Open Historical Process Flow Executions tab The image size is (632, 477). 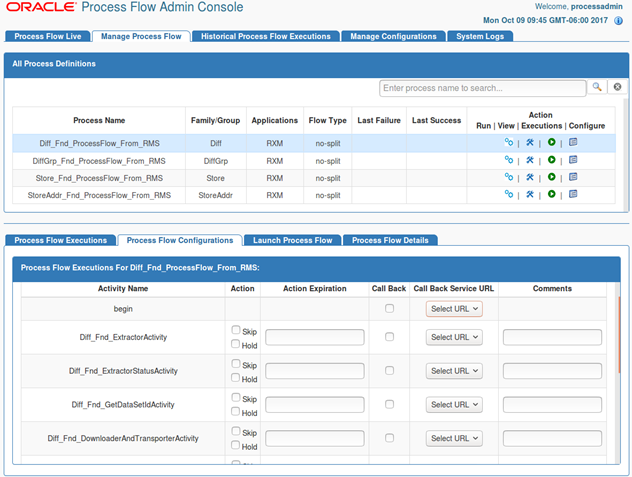(x=266, y=36)
